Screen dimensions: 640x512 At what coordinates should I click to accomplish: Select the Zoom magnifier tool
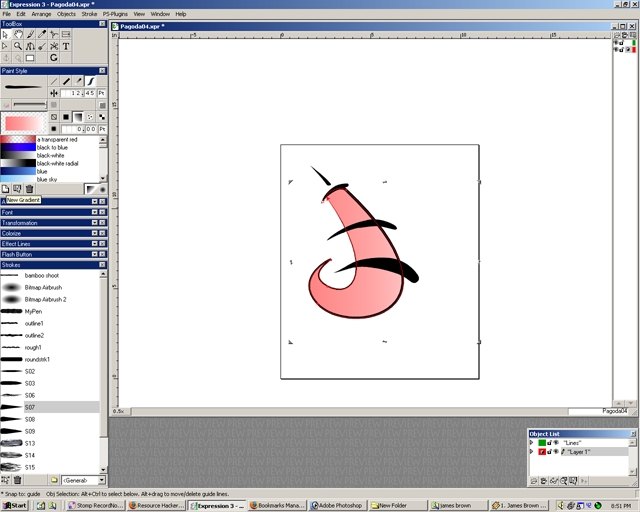(x=18, y=46)
